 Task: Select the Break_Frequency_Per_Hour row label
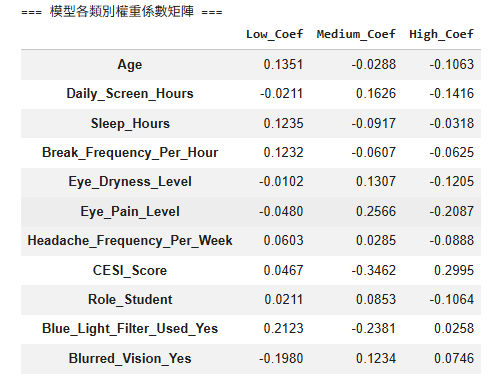point(130,153)
